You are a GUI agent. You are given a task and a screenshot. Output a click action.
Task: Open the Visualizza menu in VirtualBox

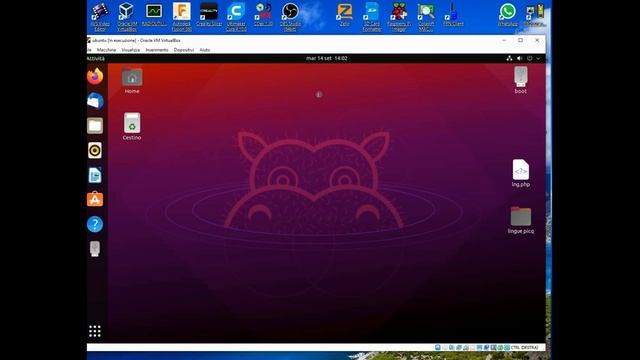click(x=131, y=50)
